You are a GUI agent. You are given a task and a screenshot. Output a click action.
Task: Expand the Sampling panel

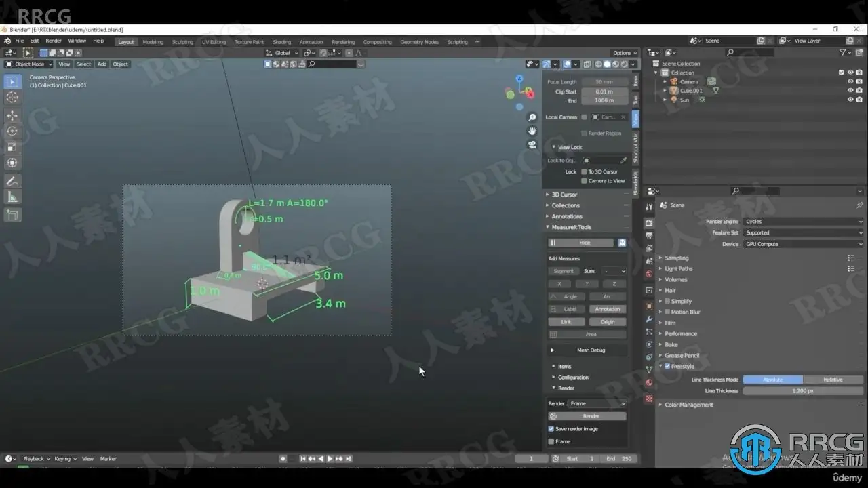(676, 258)
